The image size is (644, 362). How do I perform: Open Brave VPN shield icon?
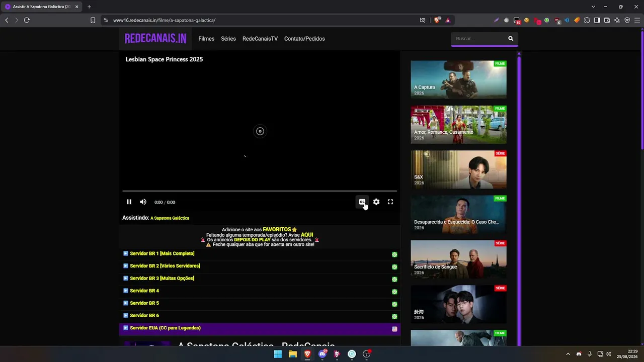627,20
